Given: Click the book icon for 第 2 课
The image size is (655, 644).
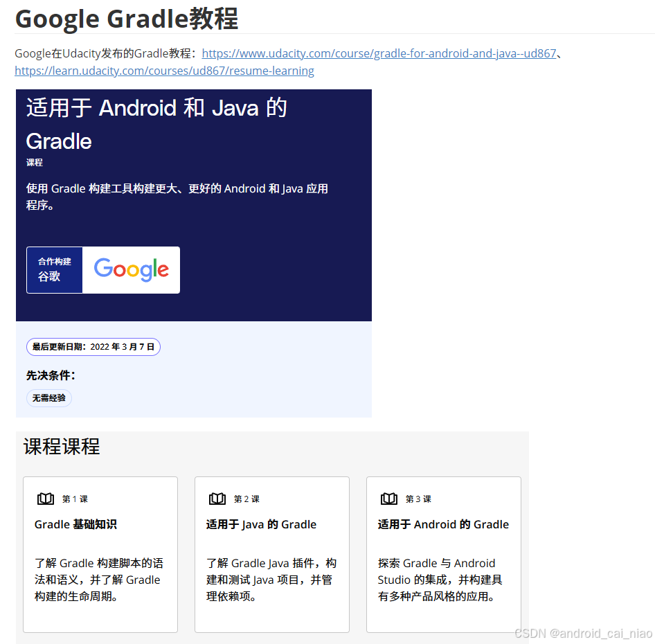Looking at the screenshot, I should point(217,499).
